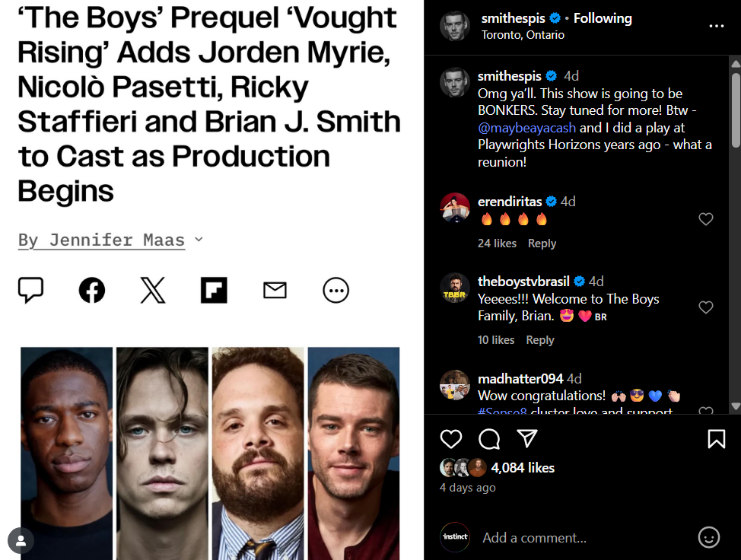This screenshot has height=560, width=741.
Task: Open the comment icon below the post
Action: (489, 438)
